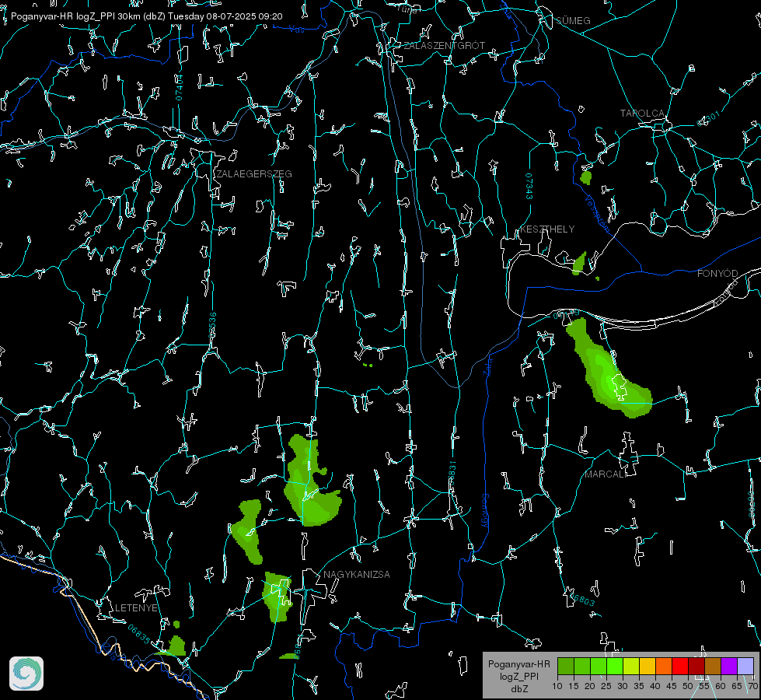This screenshot has height=700, width=761.
Task: Click road number 06835 label
Action: click(x=139, y=635)
